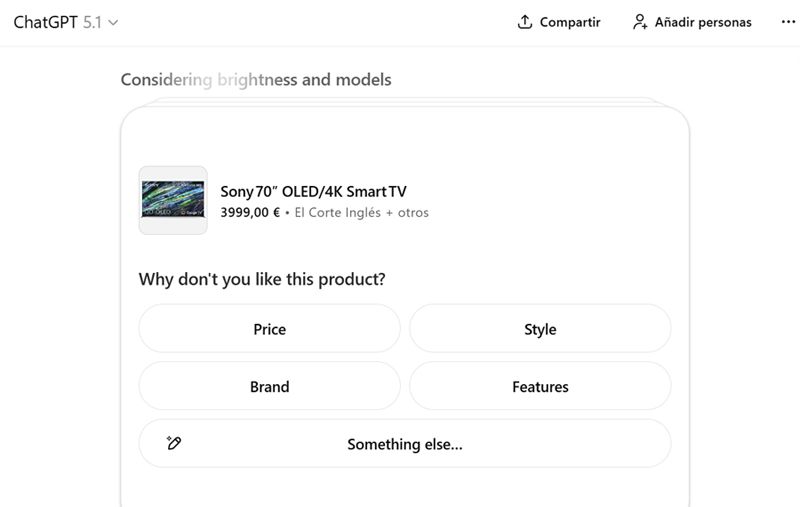This screenshot has width=800, height=507.
Task: Open the ChatGPT 5.1 model selector
Action: 66,22
